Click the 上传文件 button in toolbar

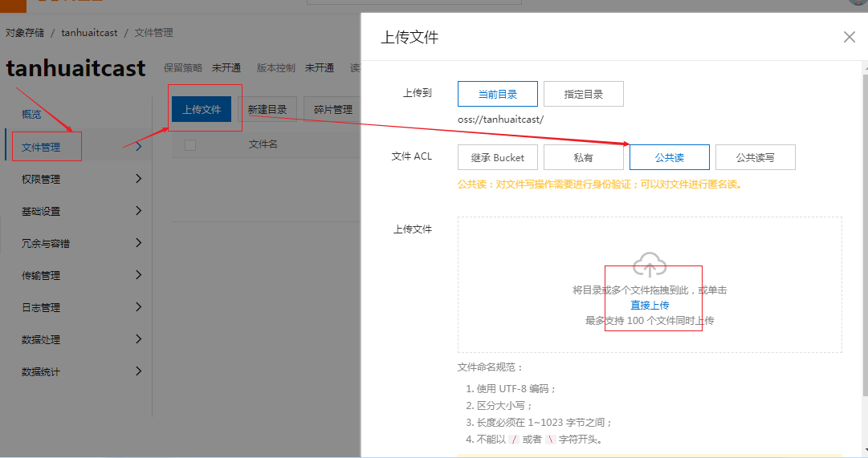pos(202,110)
